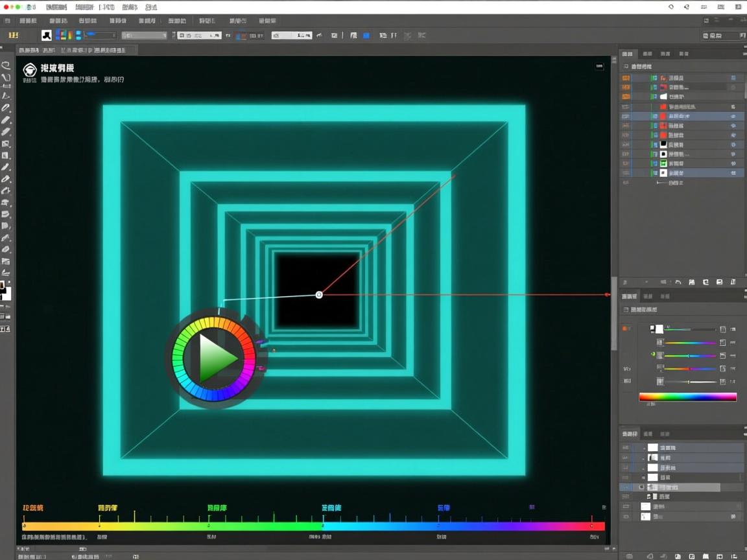Click the shield logo icon on canvas header
The image size is (747, 560).
pos(29,70)
